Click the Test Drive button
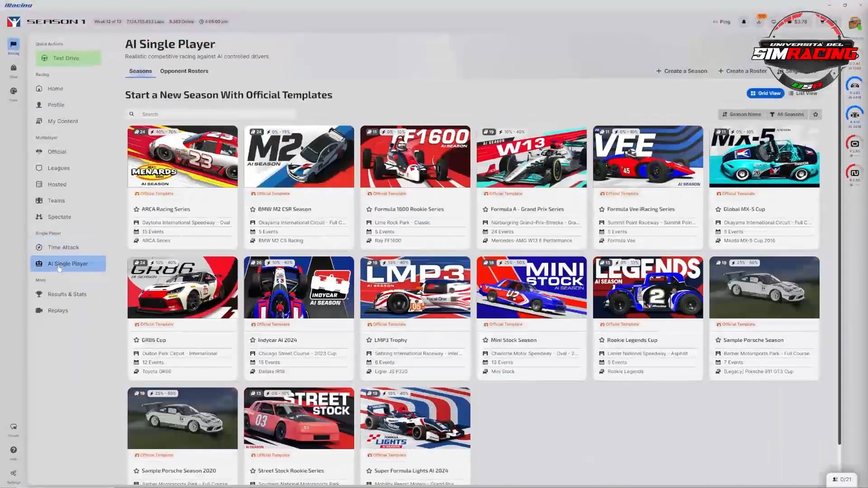The height and width of the screenshot is (488, 868). click(x=68, y=58)
